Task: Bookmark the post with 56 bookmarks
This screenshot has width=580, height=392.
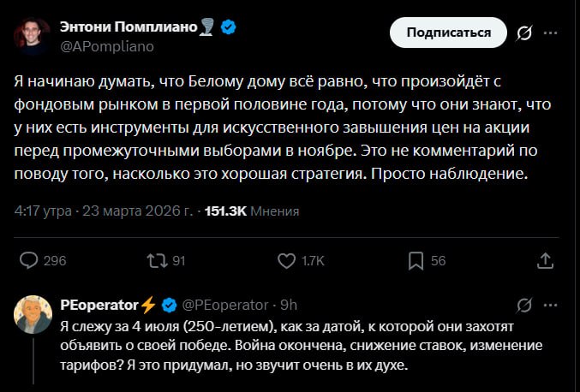Action: point(415,260)
